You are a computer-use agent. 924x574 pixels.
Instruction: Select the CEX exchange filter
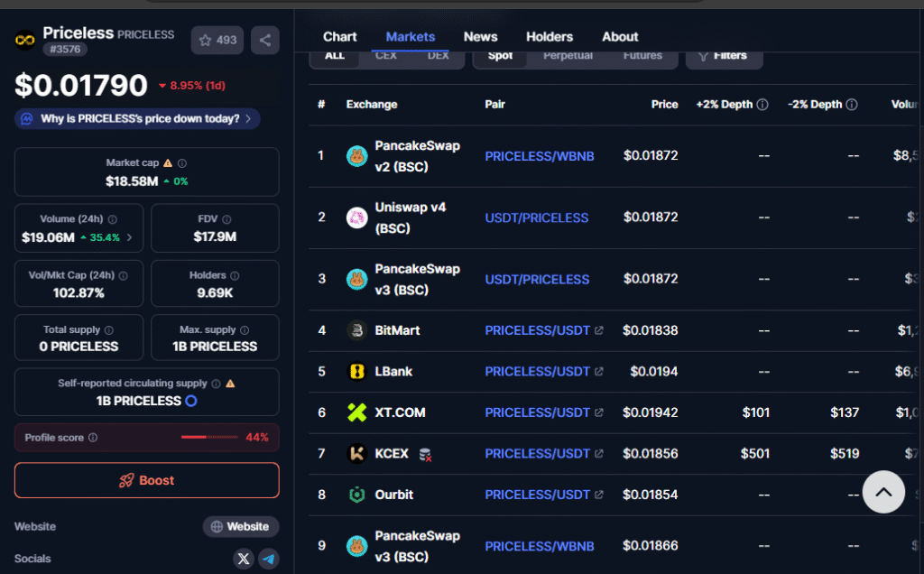click(385, 56)
